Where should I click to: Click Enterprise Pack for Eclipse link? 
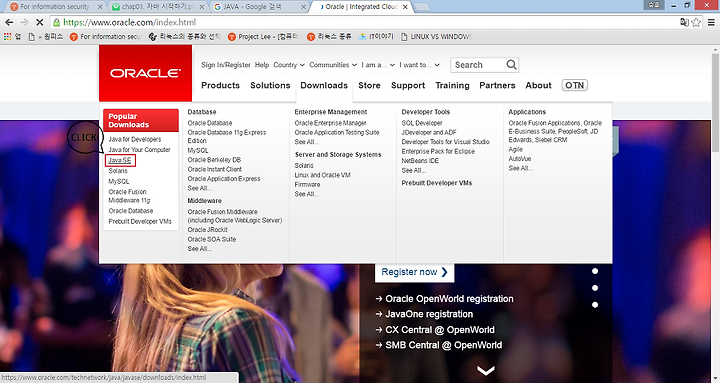click(438, 151)
